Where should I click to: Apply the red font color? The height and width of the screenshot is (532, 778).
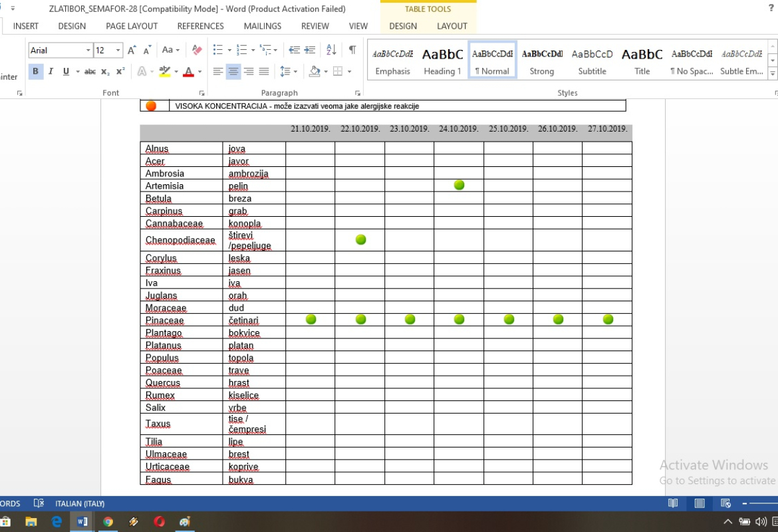189,71
